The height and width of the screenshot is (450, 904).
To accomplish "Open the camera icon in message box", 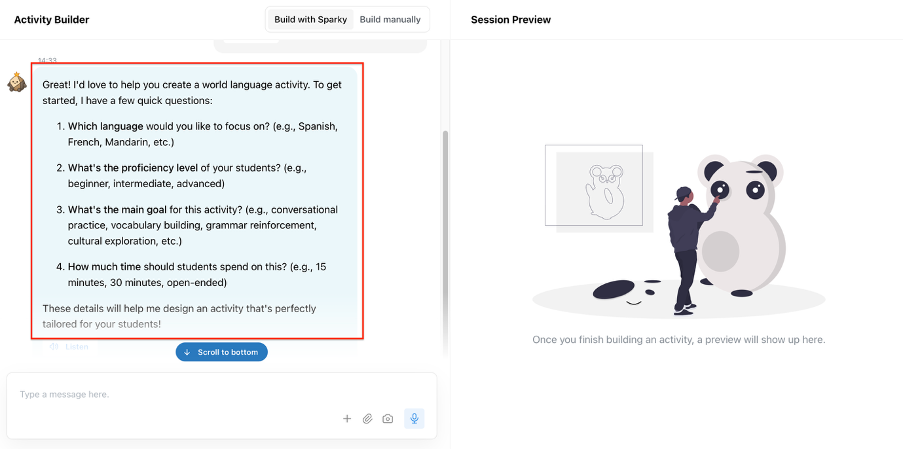I will click(388, 419).
